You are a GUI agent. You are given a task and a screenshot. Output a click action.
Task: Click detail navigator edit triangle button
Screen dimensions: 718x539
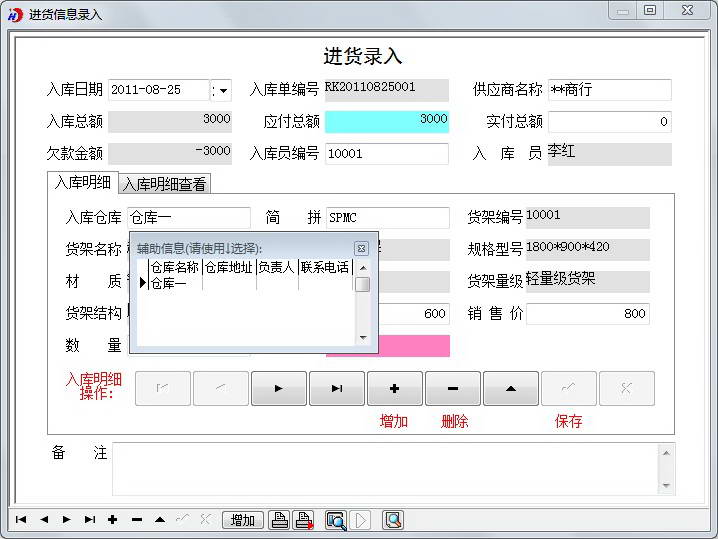(511, 388)
